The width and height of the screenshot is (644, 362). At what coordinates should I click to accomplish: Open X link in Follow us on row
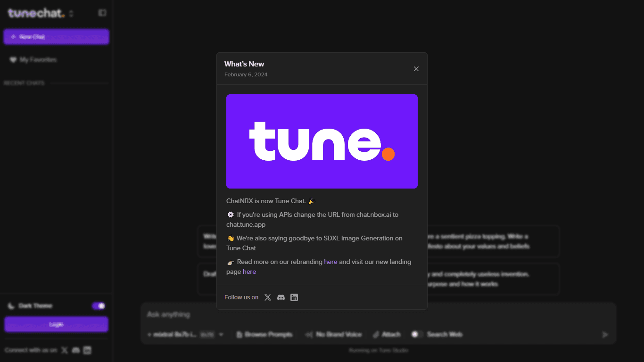[268, 297]
